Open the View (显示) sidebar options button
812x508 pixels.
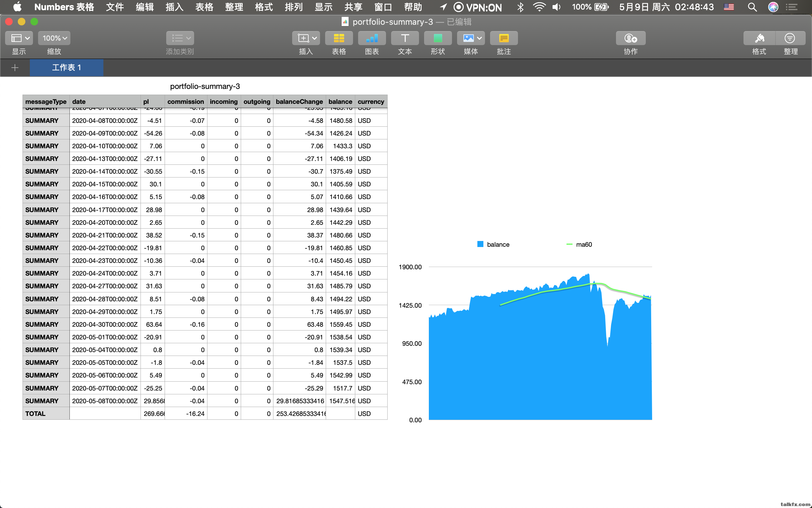click(19, 38)
